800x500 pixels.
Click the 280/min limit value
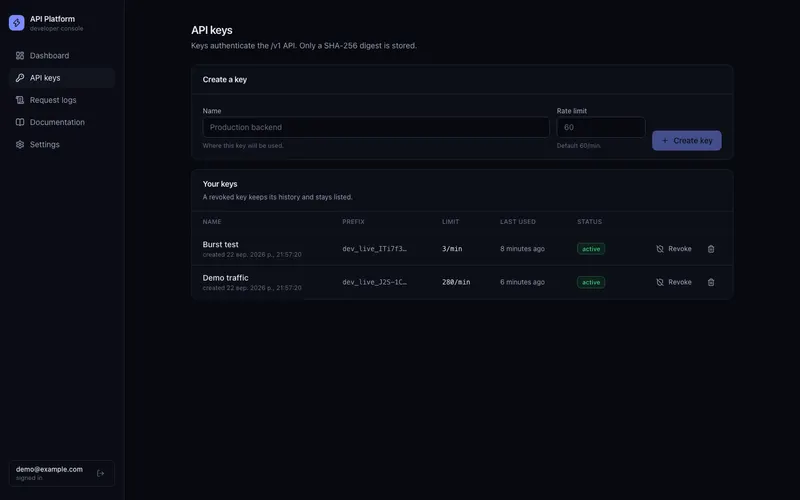click(x=456, y=282)
